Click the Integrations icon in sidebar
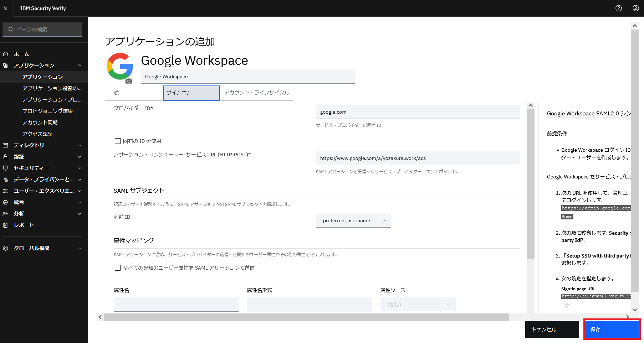The width and height of the screenshot is (644, 343). pyautogui.click(x=5, y=202)
